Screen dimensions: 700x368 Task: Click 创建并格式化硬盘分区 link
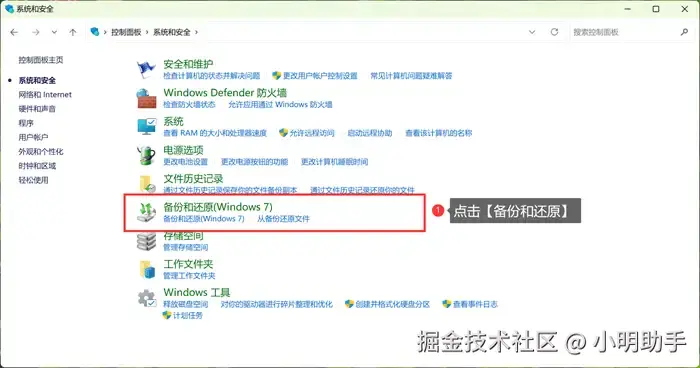point(392,305)
